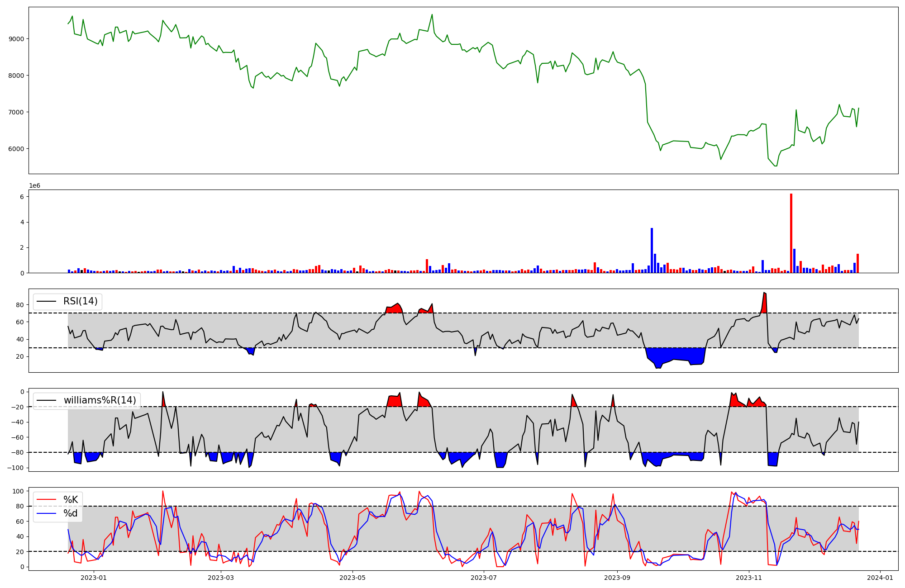Click the 80 tick on RSI axis

pyautogui.click(x=20, y=305)
